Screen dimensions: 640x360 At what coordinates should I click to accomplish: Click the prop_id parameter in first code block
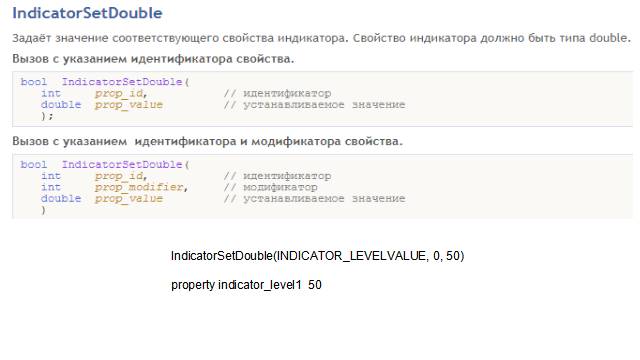121,93
